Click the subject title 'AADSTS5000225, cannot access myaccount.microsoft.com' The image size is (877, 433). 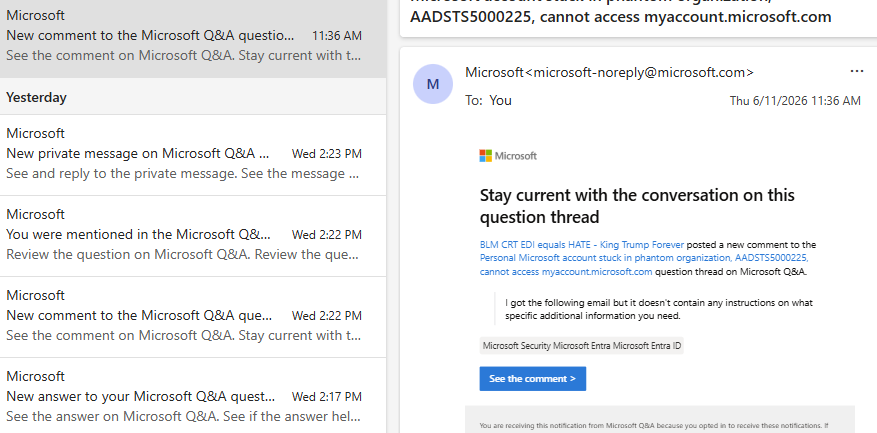[620, 17]
